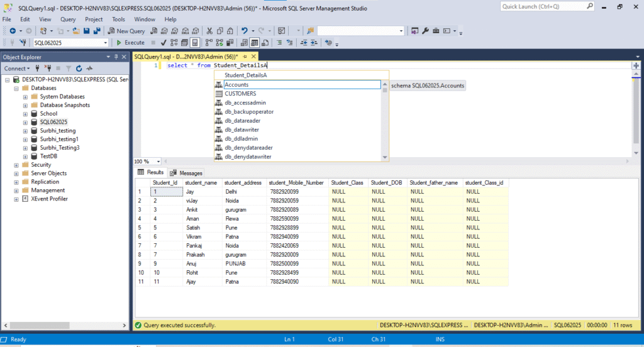
Task: Click the Execute button
Action: point(130,43)
